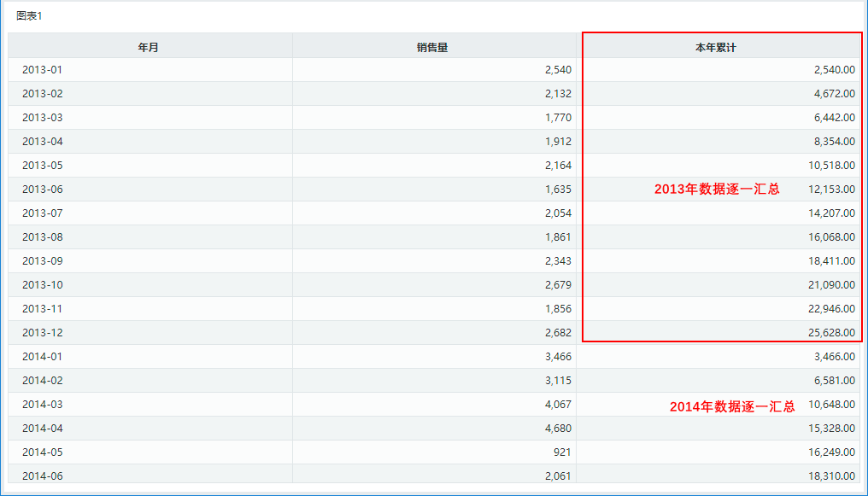Screen dimensions: 868x496
Task: Click sales value 1,861
Action: [558, 236]
